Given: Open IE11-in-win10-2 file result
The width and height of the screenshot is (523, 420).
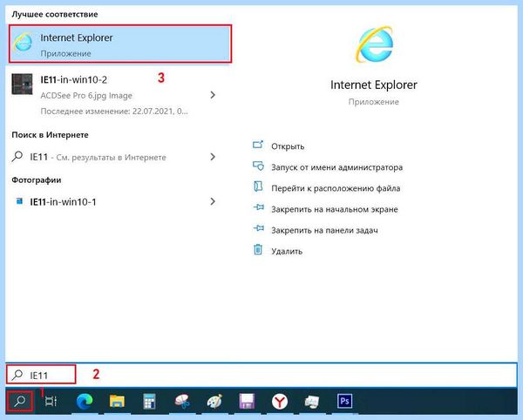Looking at the screenshot, I should point(113,95).
